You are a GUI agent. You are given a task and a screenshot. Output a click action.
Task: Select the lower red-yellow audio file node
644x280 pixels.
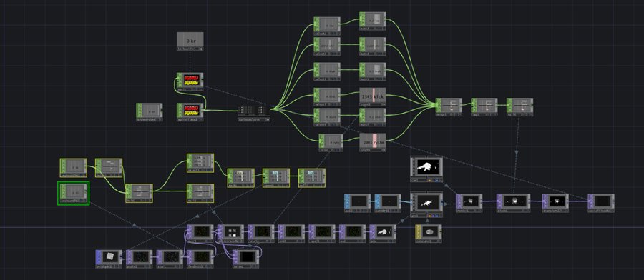pos(190,112)
